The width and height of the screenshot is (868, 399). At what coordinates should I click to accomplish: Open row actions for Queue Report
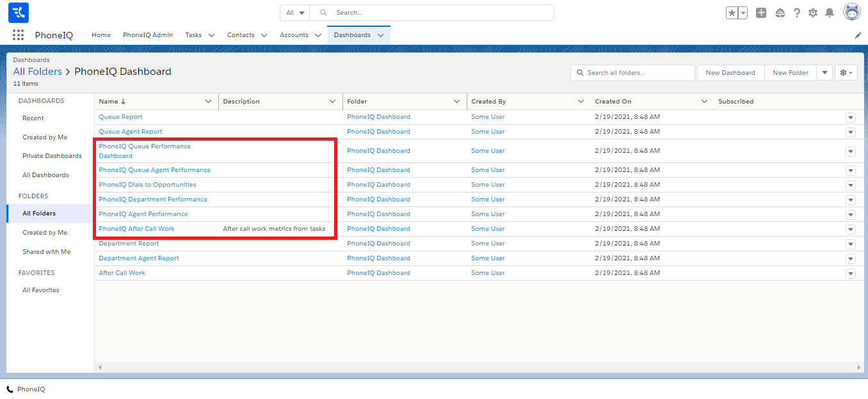pyautogui.click(x=850, y=117)
